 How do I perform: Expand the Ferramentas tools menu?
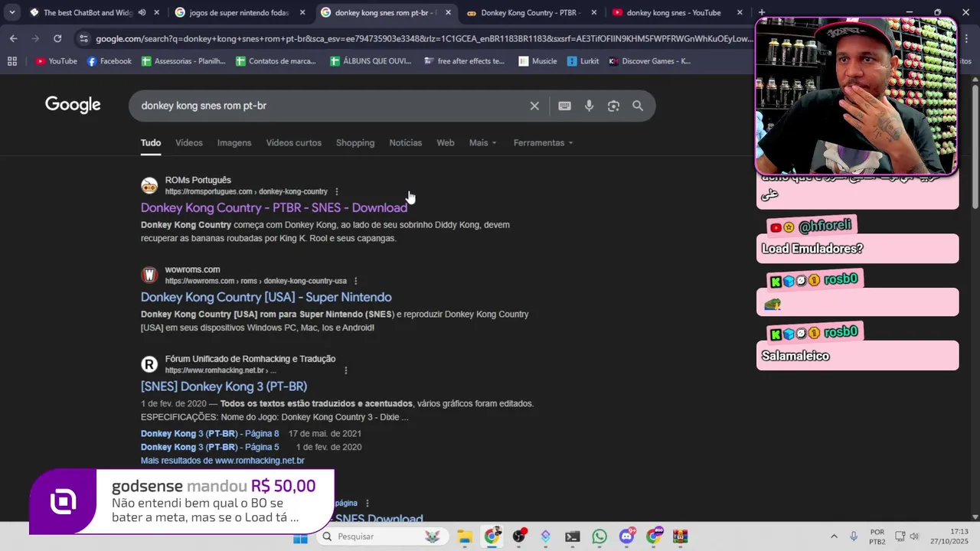click(x=544, y=143)
